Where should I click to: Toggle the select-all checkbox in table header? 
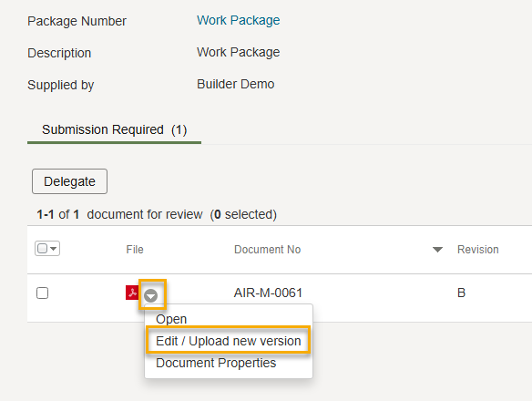(x=43, y=248)
